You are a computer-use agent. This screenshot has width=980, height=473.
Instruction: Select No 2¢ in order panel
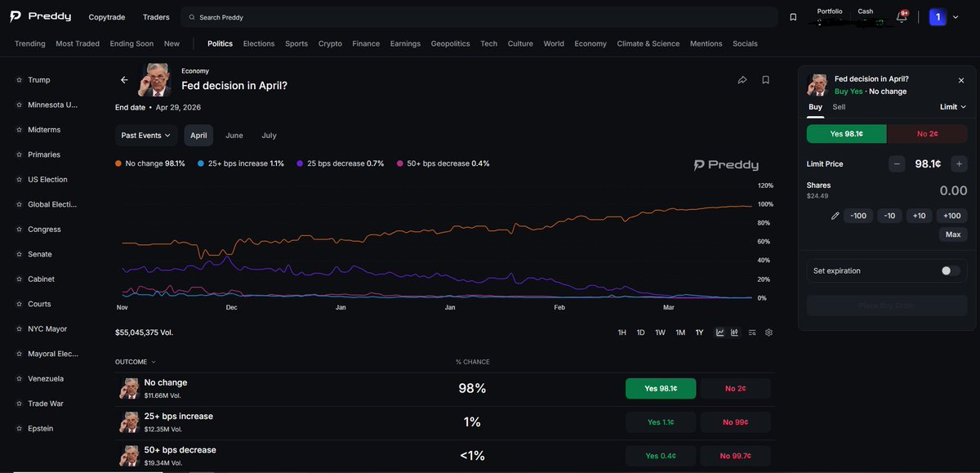point(928,134)
